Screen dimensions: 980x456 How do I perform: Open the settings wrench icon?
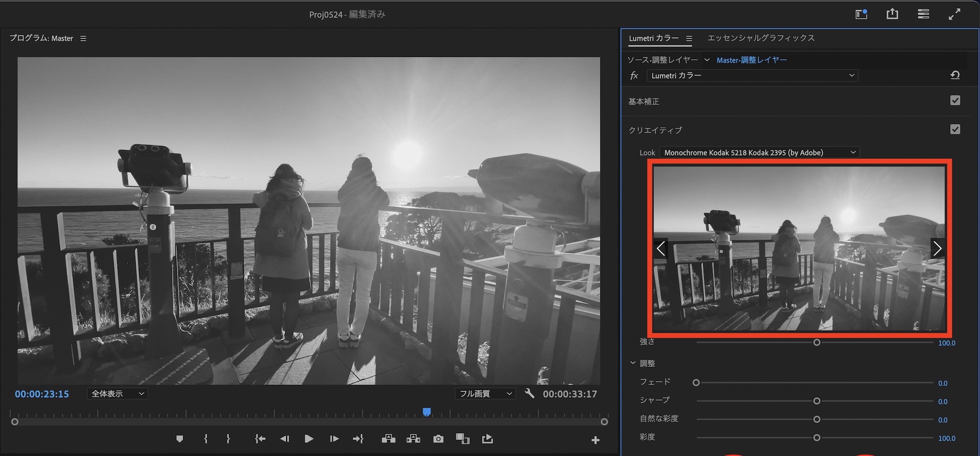pos(529,393)
